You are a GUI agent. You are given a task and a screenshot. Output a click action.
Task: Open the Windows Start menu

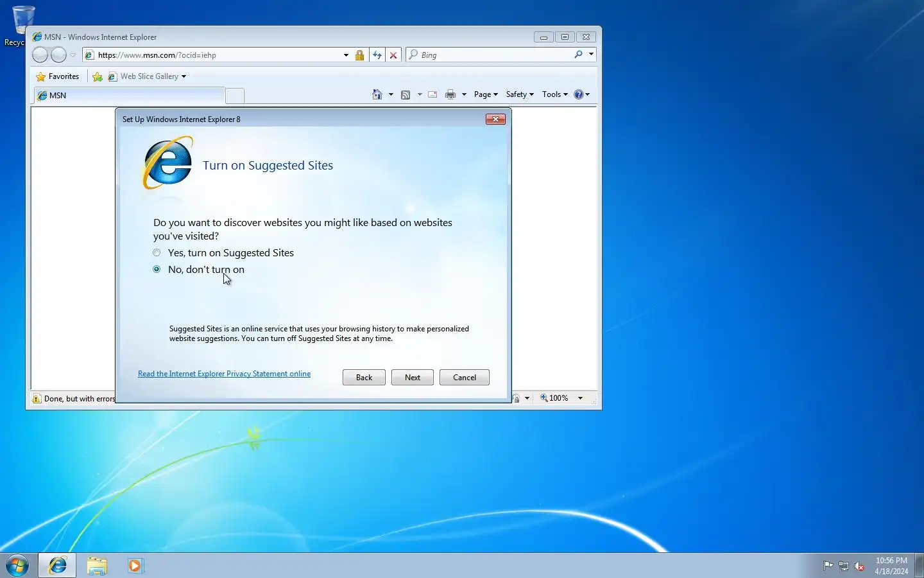click(17, 566)
